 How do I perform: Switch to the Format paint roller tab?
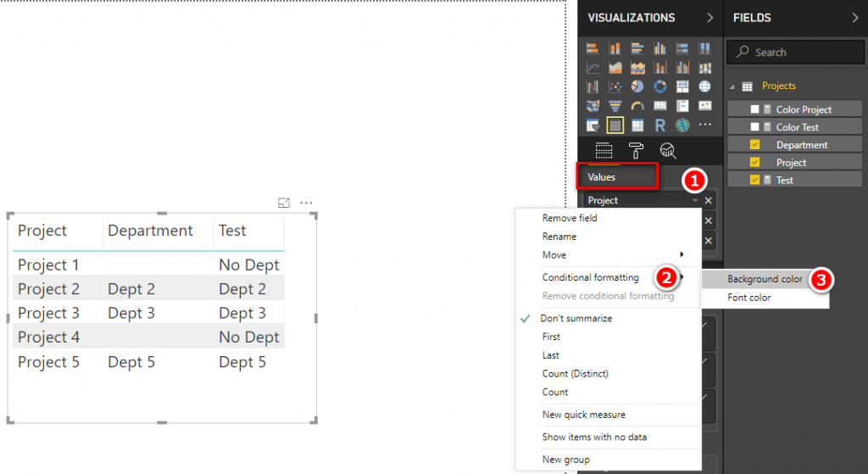[x=636, y=150]
